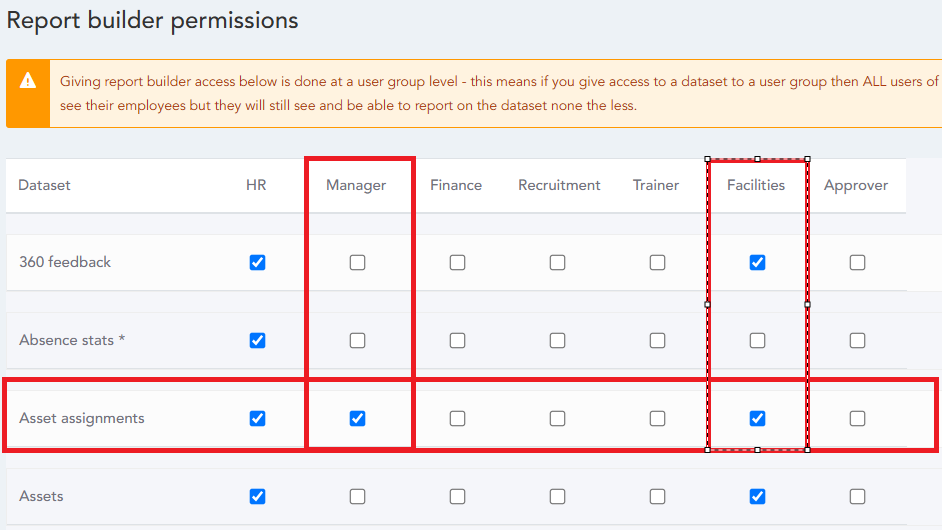Image resolution: width=942 pixels, height=530 pixels.
Task: Click the Asset assignments row label
Action: coord(82,419)
